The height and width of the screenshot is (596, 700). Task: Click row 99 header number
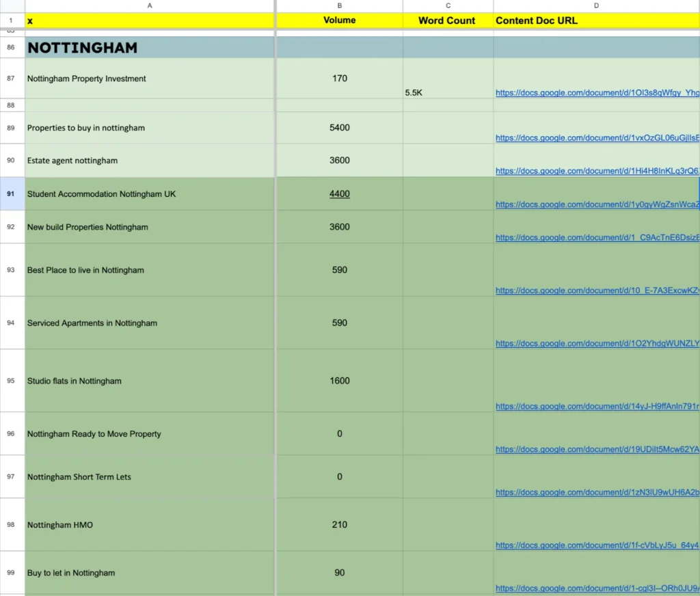[11, 573]
